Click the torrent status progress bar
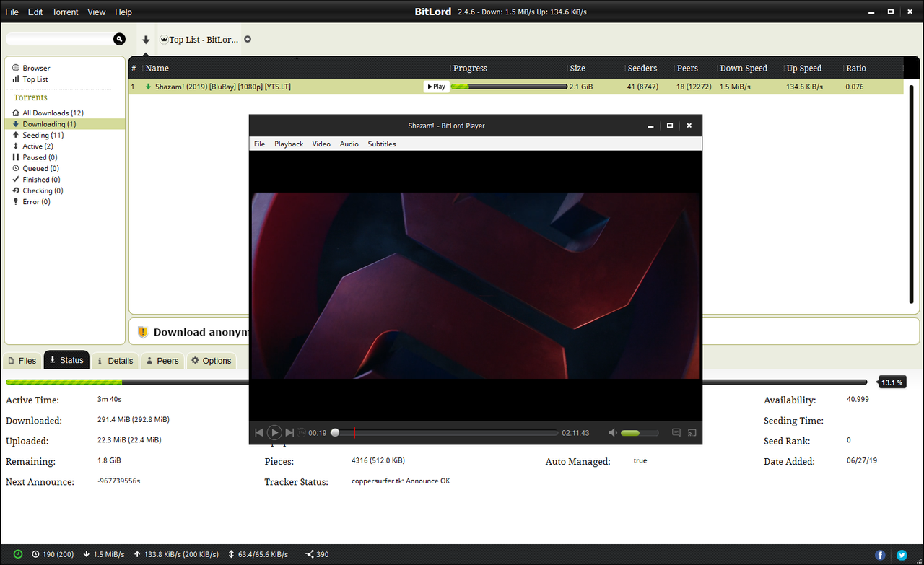The height and width of the screenshot is (565, 924). pyautogui.click(x=436, y=382)
